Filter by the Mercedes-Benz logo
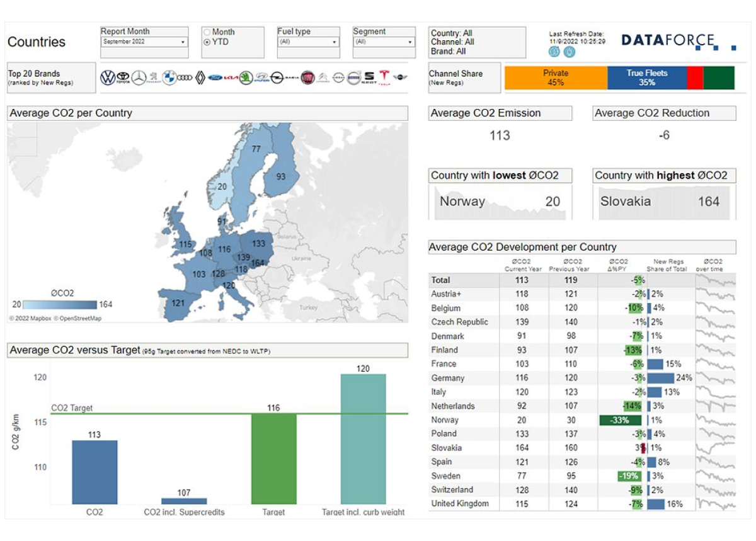756x541 pixels. pos(138,78)
